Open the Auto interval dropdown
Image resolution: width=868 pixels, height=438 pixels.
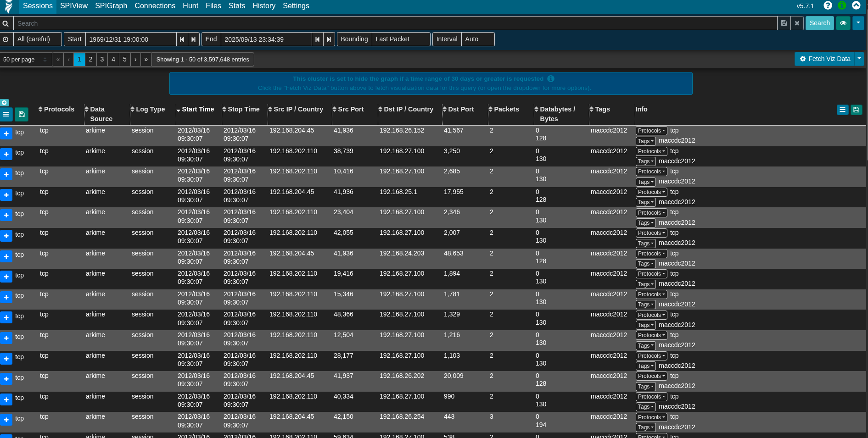pyautogui.click(x=478, y=39)
